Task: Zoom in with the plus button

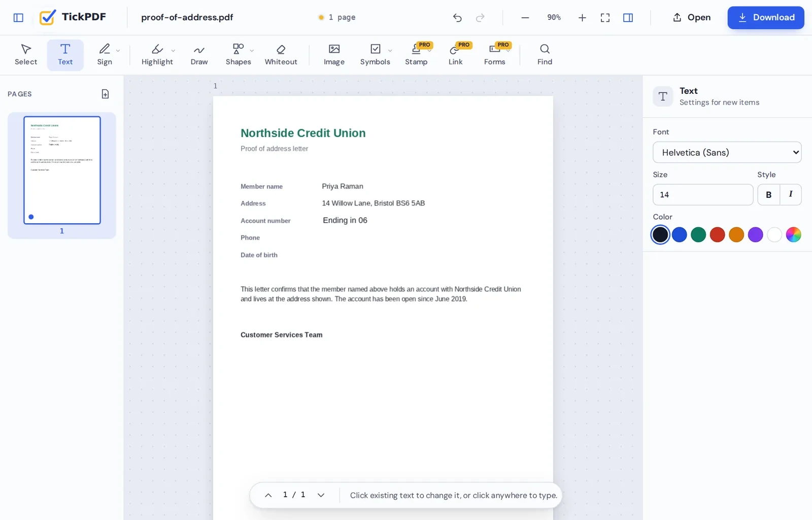Action: click(x=582, y=18)
